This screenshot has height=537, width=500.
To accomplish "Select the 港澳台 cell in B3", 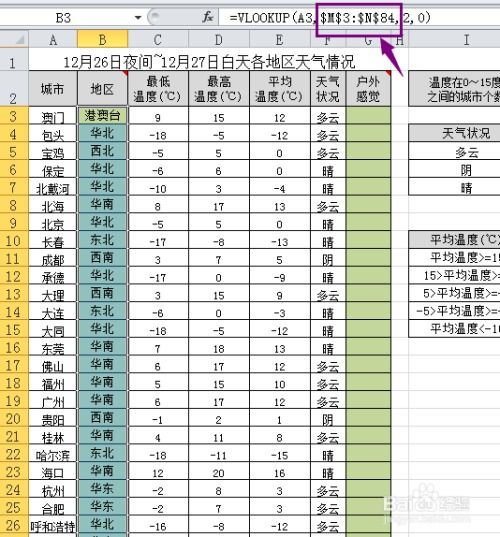I will pyautogui.click(x=102, y=116).
